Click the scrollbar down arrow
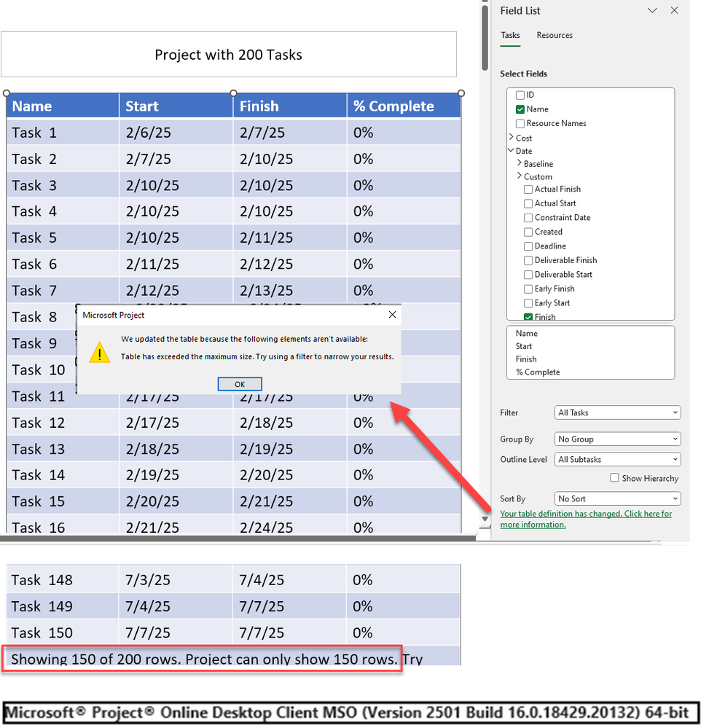 tap(485, 519)
